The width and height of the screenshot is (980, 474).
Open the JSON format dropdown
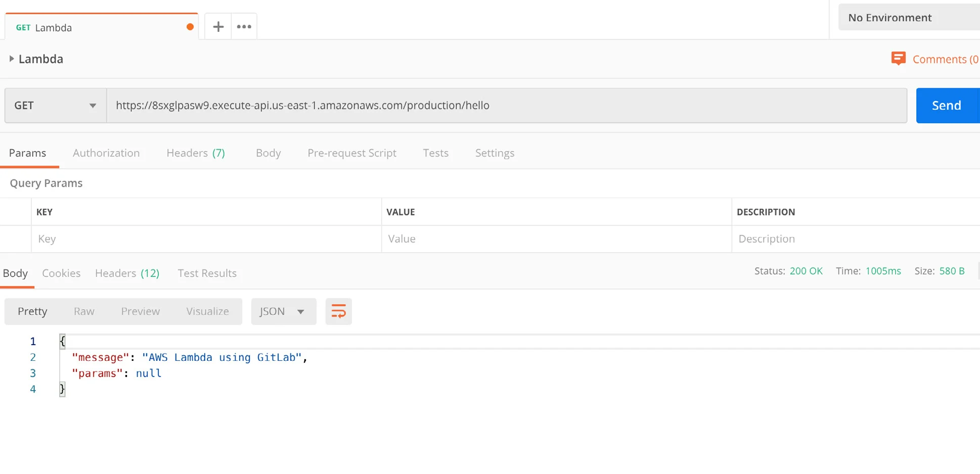283,311
